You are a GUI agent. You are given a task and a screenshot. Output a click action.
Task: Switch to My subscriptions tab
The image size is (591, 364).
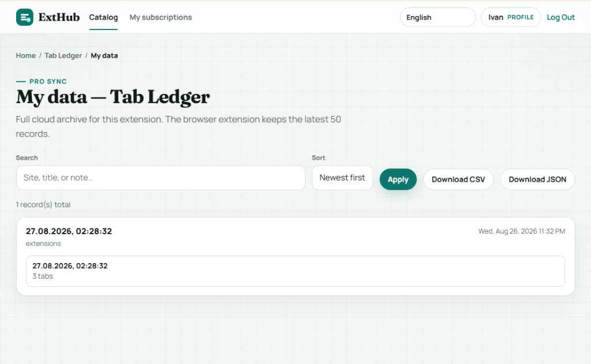coord(160,17)
